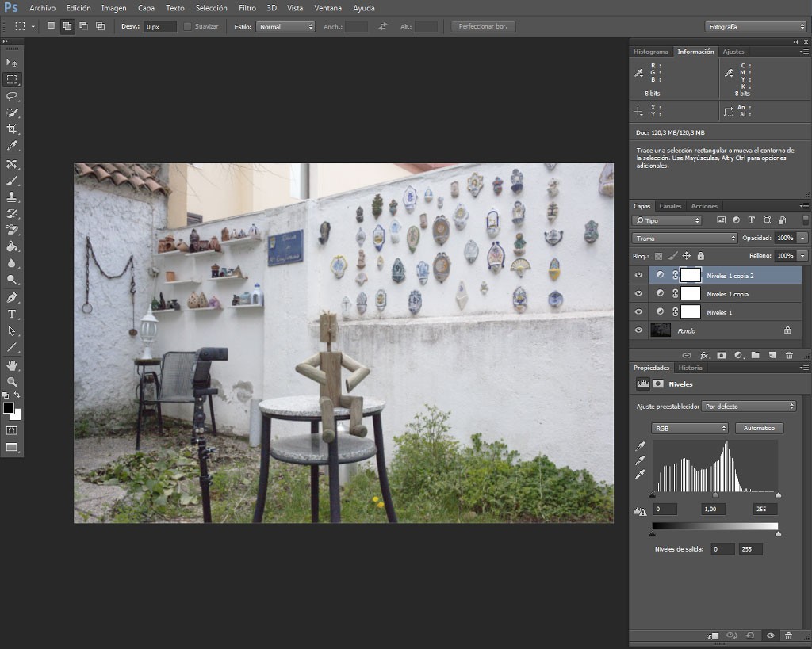Switch to the Histograma tab
This screenshot has height=649, width=812.
(650, 52)
